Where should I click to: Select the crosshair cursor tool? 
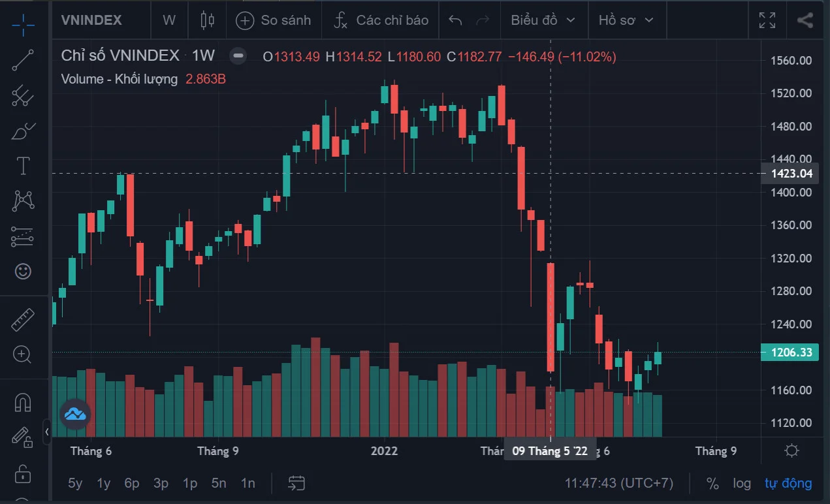click(x=23, y=24)
